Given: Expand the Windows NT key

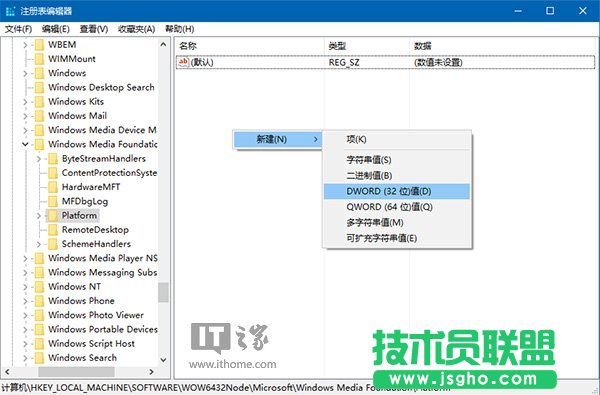Looking at the screenshot, I should (x=25, y=287).
